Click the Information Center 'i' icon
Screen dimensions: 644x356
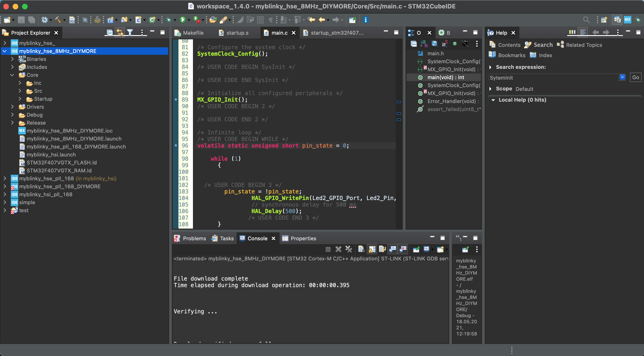(x=366, y=20)
